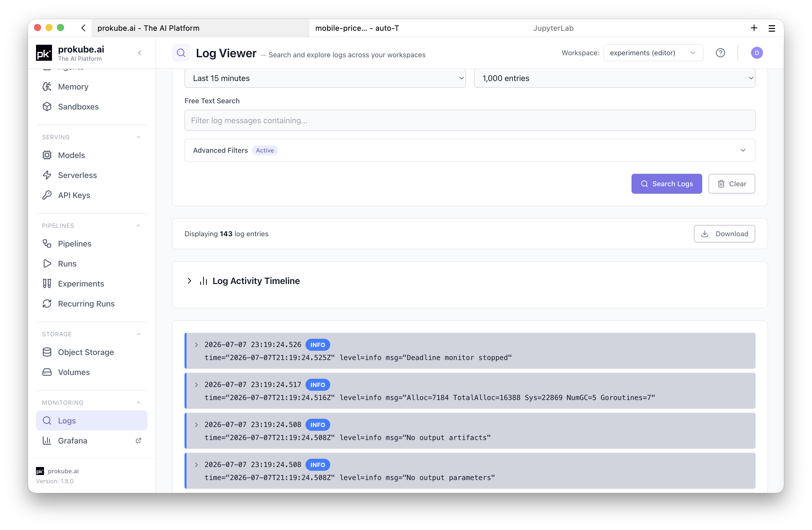The image size is (812, 530).
Task: Click the Search Logs button
Action: pos(667,184)
